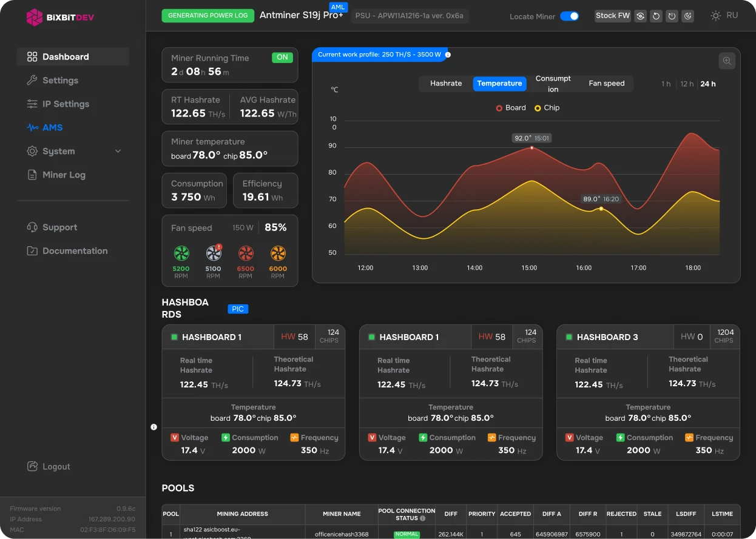Click the Settings wrench icon
This screenshot has height=539, width=756.
click(x=32, y=81)
